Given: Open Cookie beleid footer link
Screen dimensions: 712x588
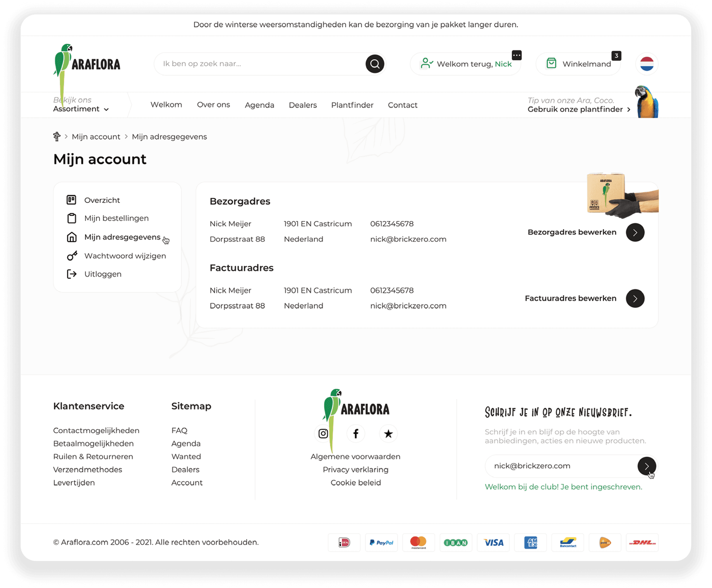Looking at the screenshot, I should click(355, 483).
